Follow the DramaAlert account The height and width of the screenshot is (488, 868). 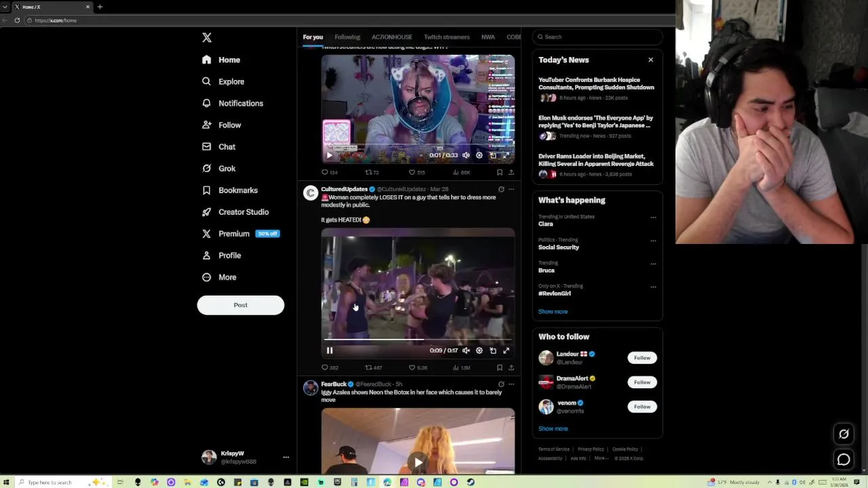point(642,382)
